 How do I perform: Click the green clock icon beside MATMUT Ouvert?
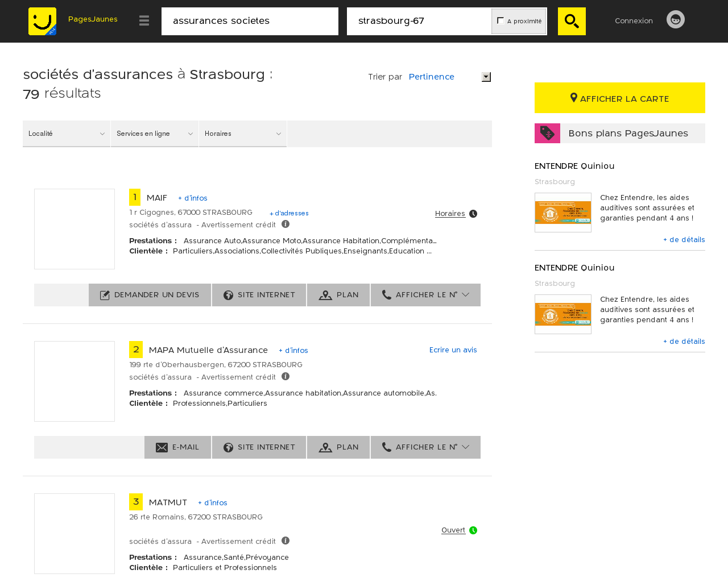tap(473, 530)
